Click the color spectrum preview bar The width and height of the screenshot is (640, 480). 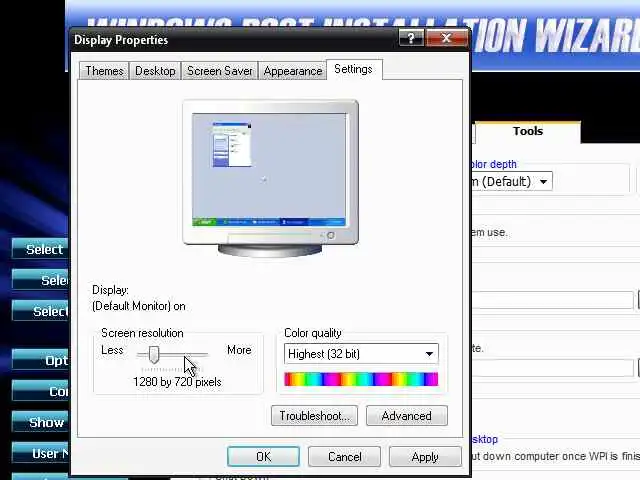(x=361, y=379)
